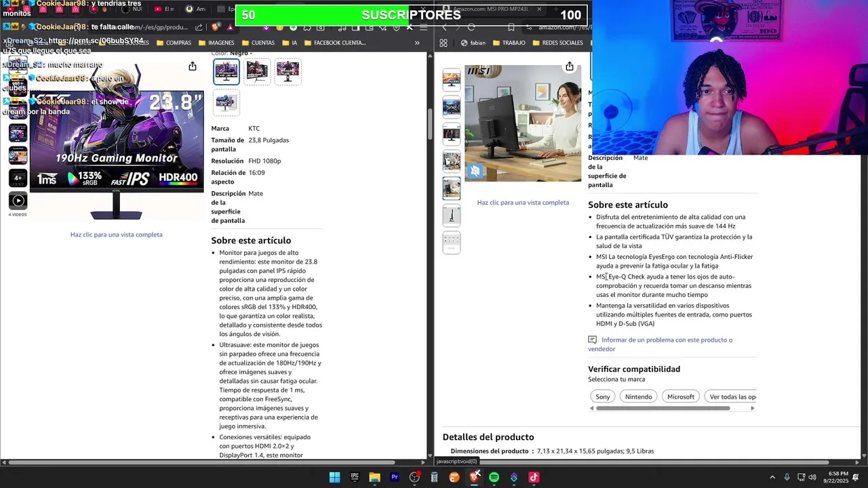Go back in right browser window
868x488 pixels.
444,27
